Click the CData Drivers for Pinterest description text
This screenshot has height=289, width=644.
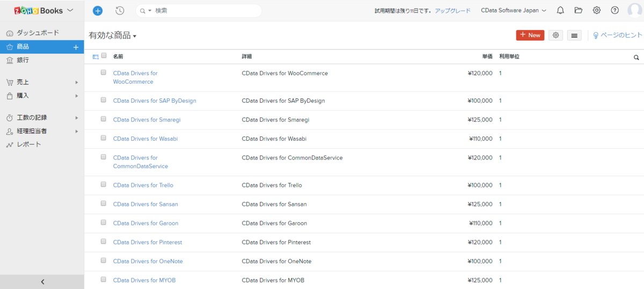276,242
